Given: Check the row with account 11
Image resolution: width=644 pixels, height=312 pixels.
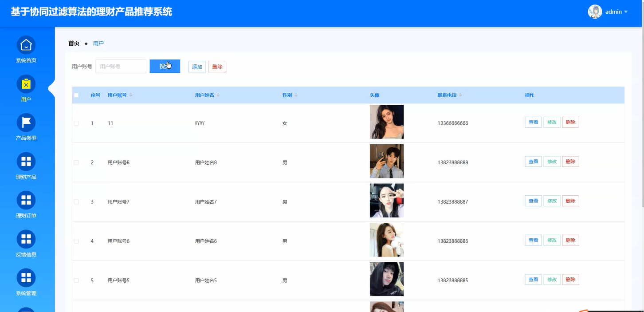Looking at the screenshot, I should point(76,123).
